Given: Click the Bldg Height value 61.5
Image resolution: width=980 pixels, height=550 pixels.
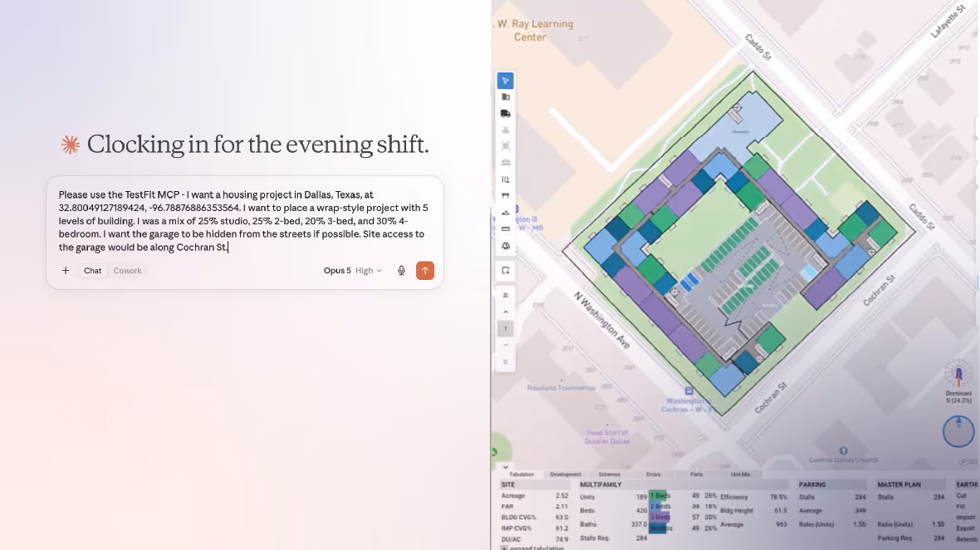Looking at the screenshot, I should point(781,511).
